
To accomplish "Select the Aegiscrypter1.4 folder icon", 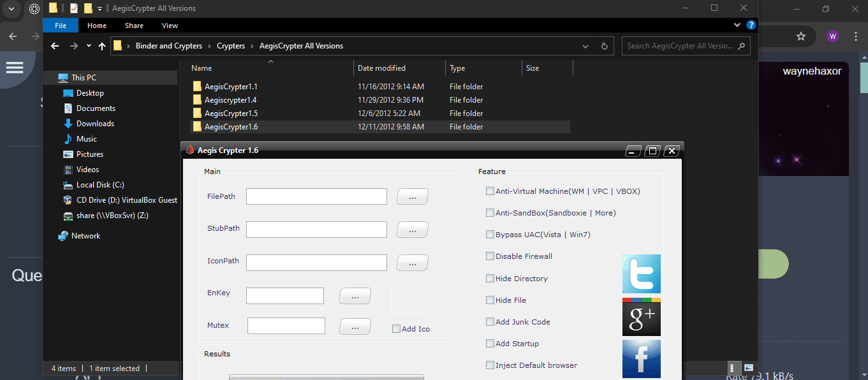I will pyautogui.click(x=198, y=99).
